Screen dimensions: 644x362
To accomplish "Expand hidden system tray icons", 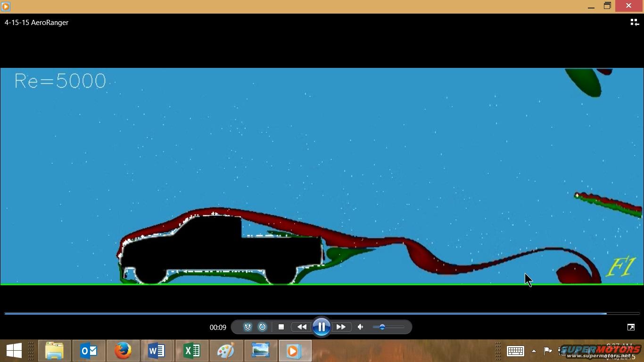I will pos(534,351).
